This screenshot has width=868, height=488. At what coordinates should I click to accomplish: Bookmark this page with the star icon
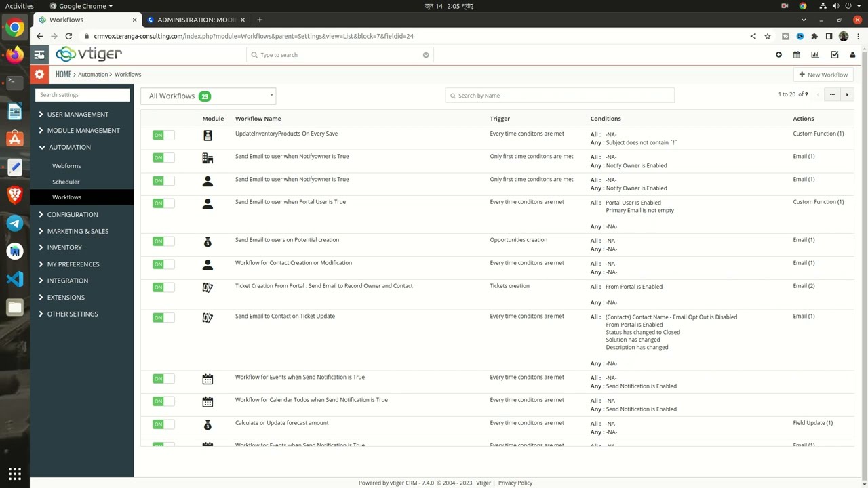pos(768,36)
